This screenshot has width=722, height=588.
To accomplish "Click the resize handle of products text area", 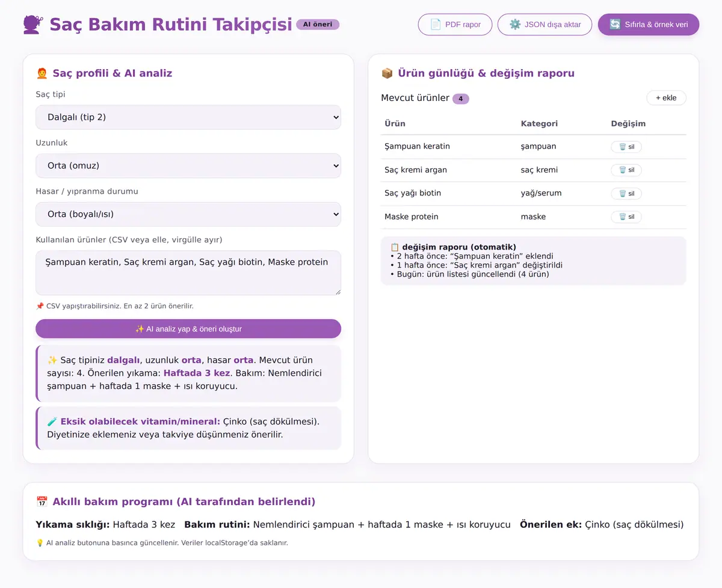I will (x=337, y=291).
